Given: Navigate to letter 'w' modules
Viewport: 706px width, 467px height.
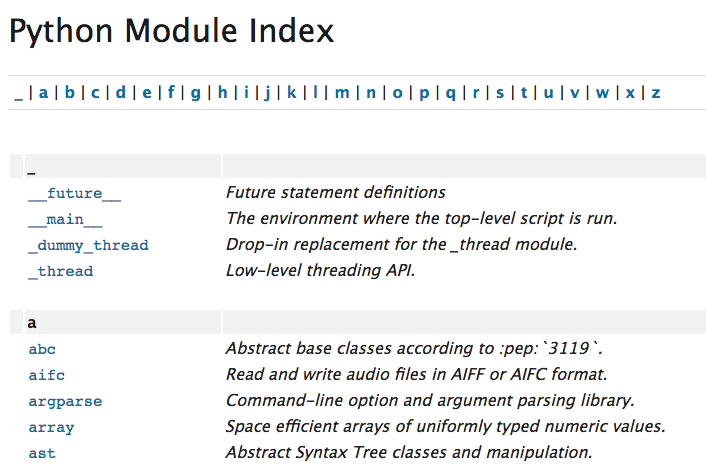Looking at the screenshot, I should 602,93.
